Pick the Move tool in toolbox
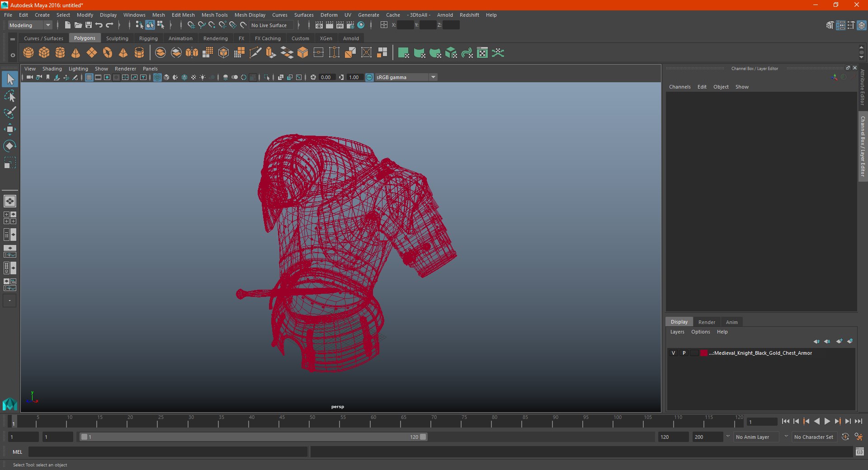The width and height of the screenshot is (868, 470). pos(9,130)
